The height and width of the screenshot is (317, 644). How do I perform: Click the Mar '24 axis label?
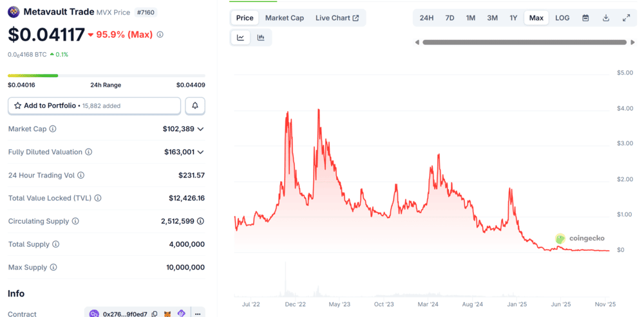point(428,304)
